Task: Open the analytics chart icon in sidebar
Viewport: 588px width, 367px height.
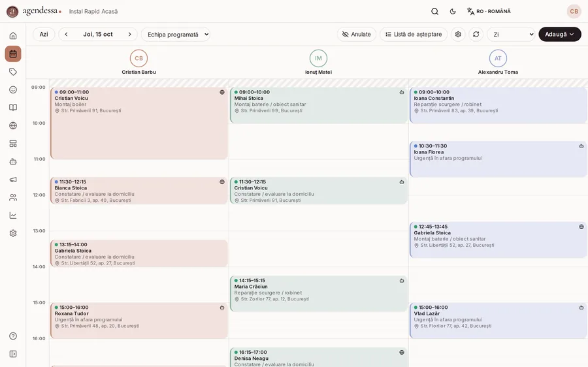Action: [13, 215]
